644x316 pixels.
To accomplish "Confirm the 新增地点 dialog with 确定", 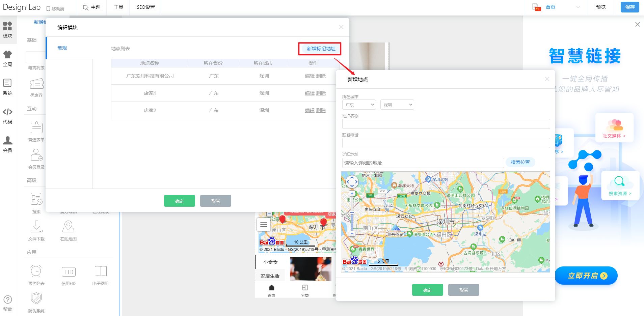I will [x=427, y=290].
